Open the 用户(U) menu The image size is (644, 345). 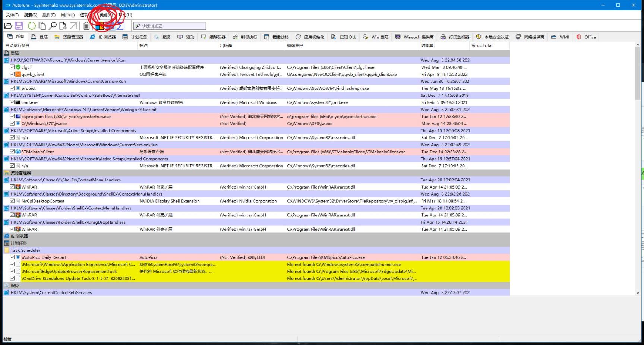pyautogui.click(x=68, y=15)
